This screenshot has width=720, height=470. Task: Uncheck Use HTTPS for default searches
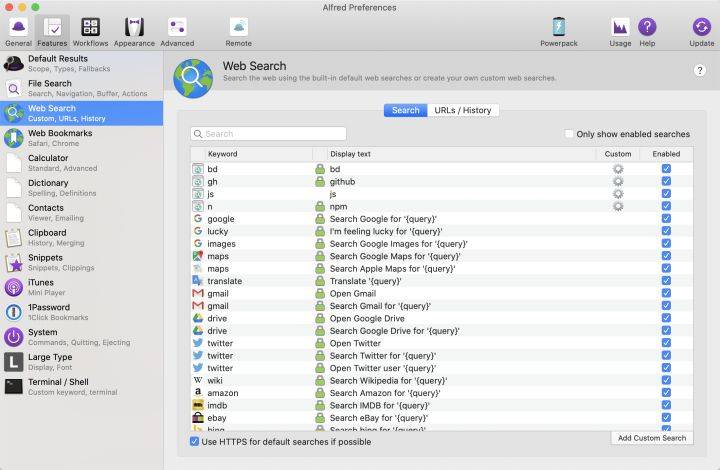(194, 442)
